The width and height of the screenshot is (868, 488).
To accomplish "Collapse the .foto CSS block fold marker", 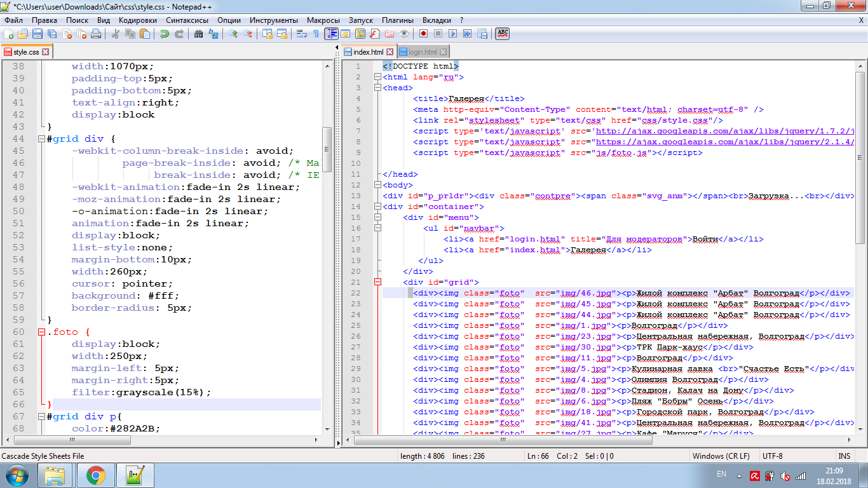I will pyautogui.click(x=41, y=332).
